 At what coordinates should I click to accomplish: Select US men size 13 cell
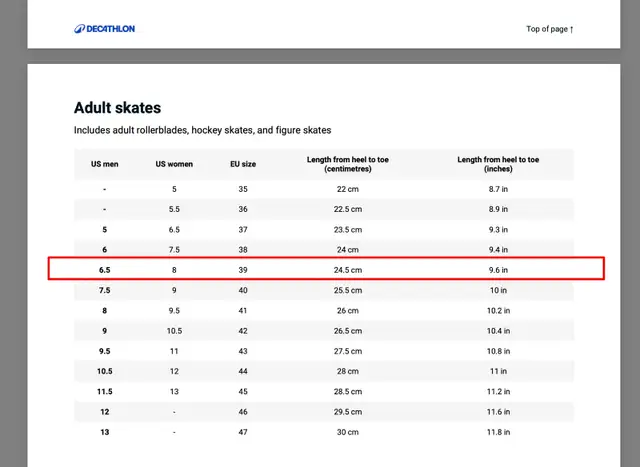pyautogui.click(x=104, y=432)
